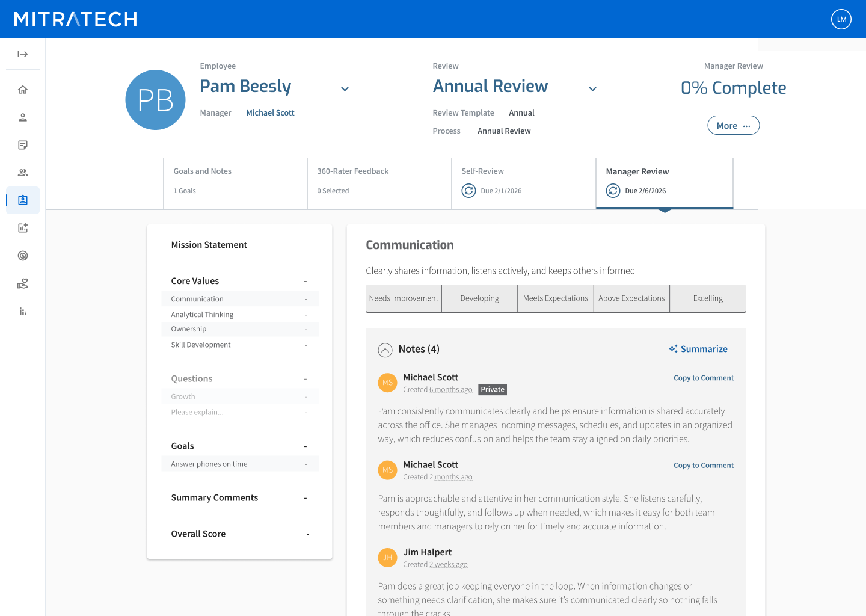Switch to 360-Rater Feedback tab
The image size is (866, 616).
click(x=379, y=183)
